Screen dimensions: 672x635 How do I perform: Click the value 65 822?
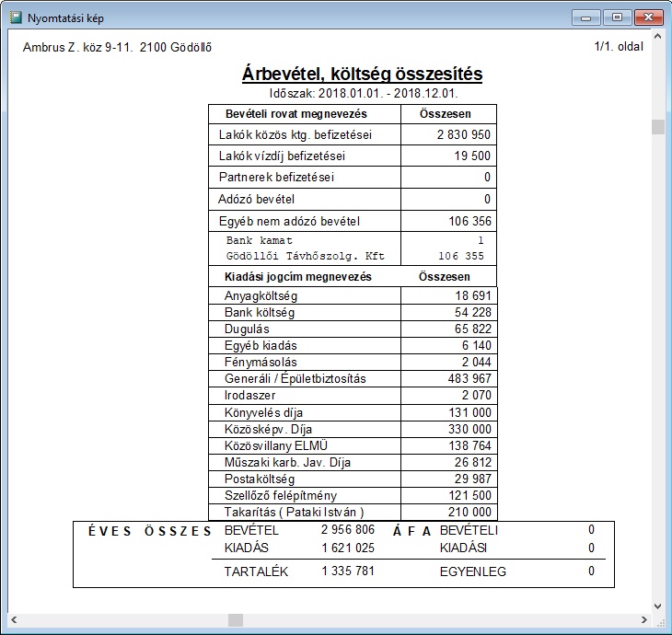tap(473, 329)
